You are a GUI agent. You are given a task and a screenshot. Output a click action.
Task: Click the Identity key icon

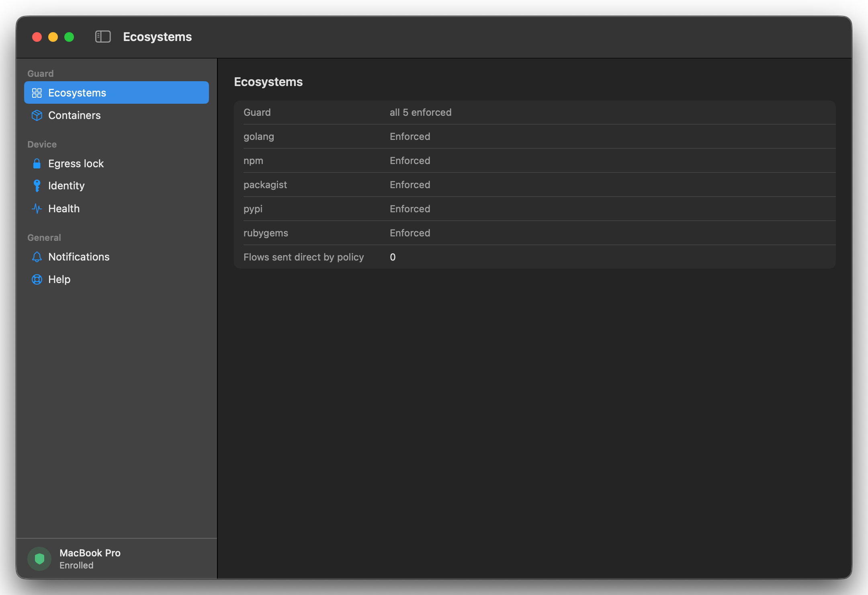click(x=37, y=186)
